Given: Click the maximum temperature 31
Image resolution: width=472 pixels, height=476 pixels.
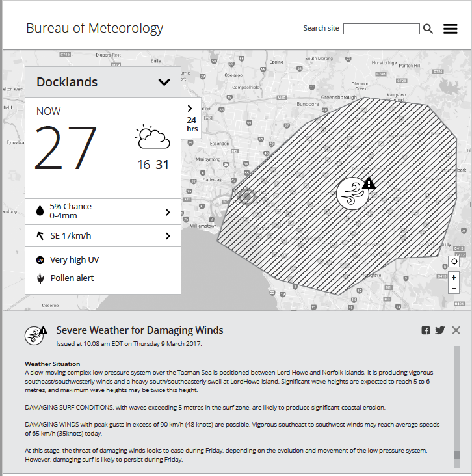Looking at the screenshot, I should coord(162,165).
